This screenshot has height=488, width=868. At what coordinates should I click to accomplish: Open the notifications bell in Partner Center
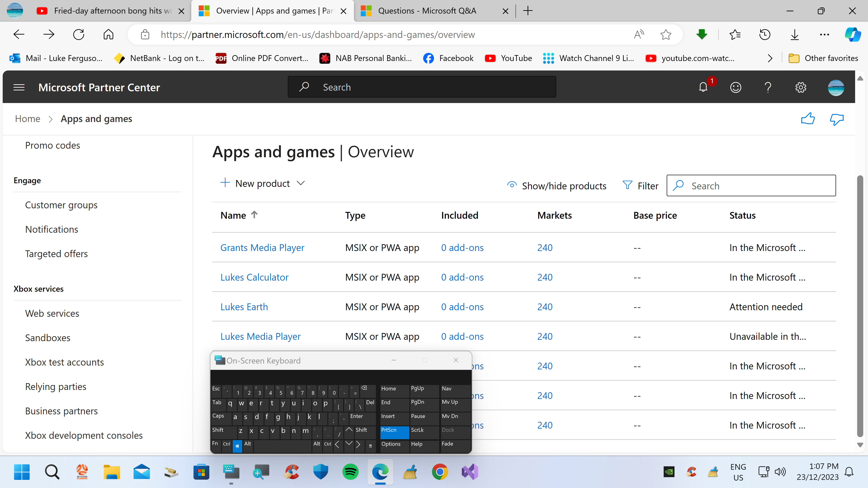click(x=703, y=88)
